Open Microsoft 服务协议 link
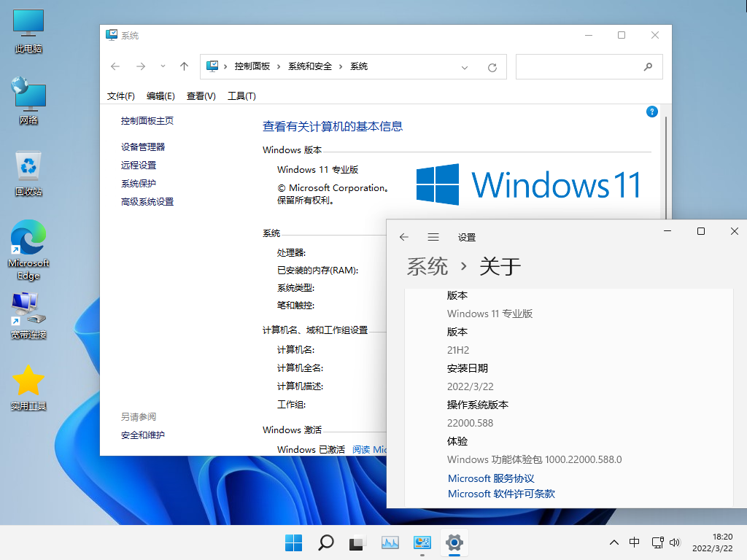The image size is (747, 560). [x=491, y=478]
